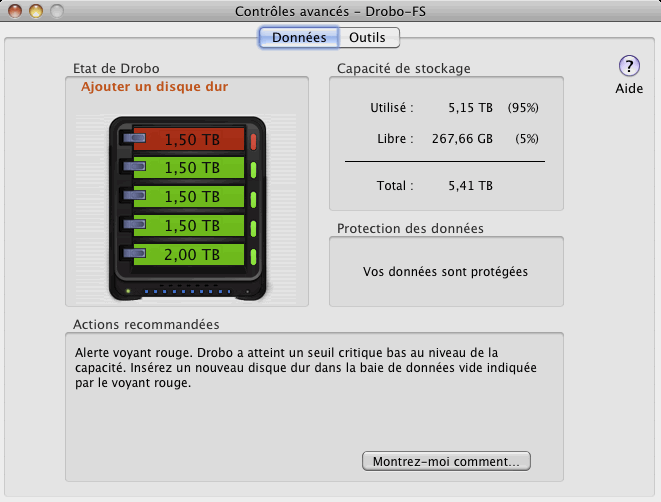Click the (95%) used percentage
Screen dimensions: 661x502
point(523,108)
